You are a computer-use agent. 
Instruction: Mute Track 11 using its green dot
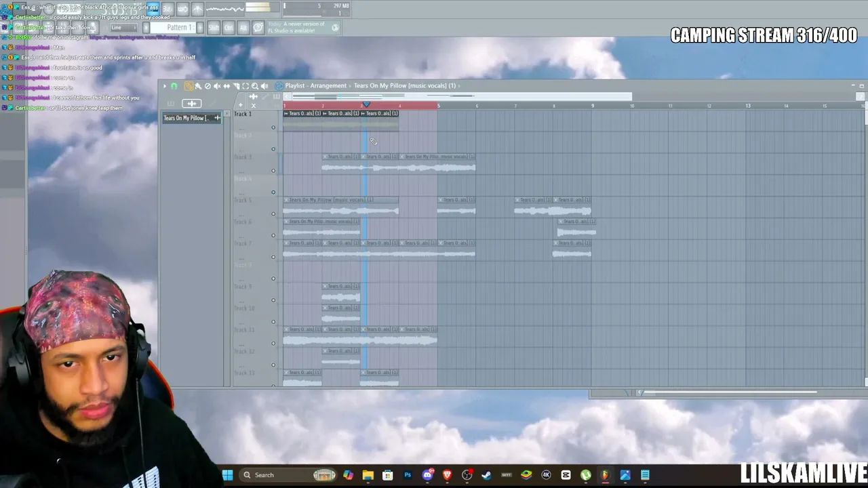(273, 344)
